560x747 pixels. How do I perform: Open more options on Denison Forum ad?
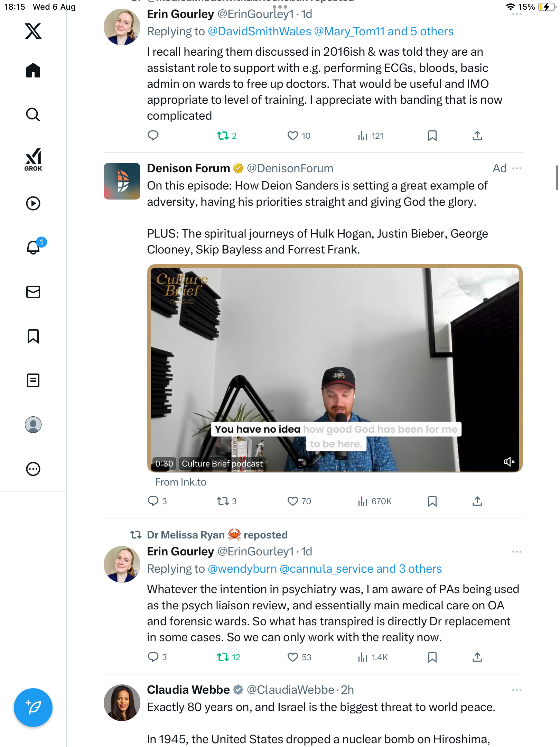click(517, 168)
